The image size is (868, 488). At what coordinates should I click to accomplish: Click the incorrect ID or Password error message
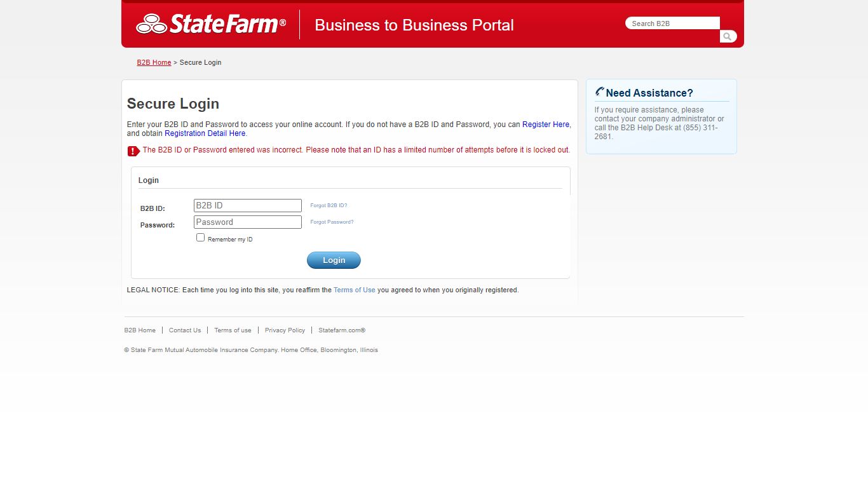click(356, 150)
